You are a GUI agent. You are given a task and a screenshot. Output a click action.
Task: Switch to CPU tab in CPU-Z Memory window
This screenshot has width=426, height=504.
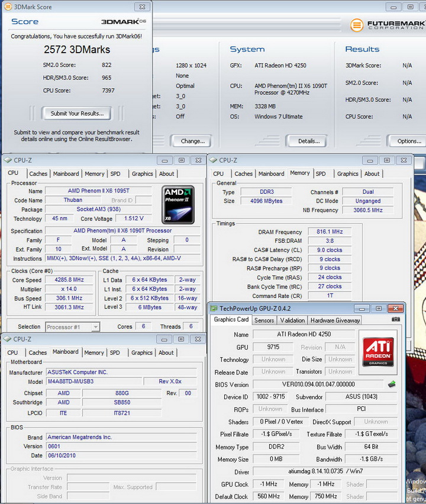(218, 174)
